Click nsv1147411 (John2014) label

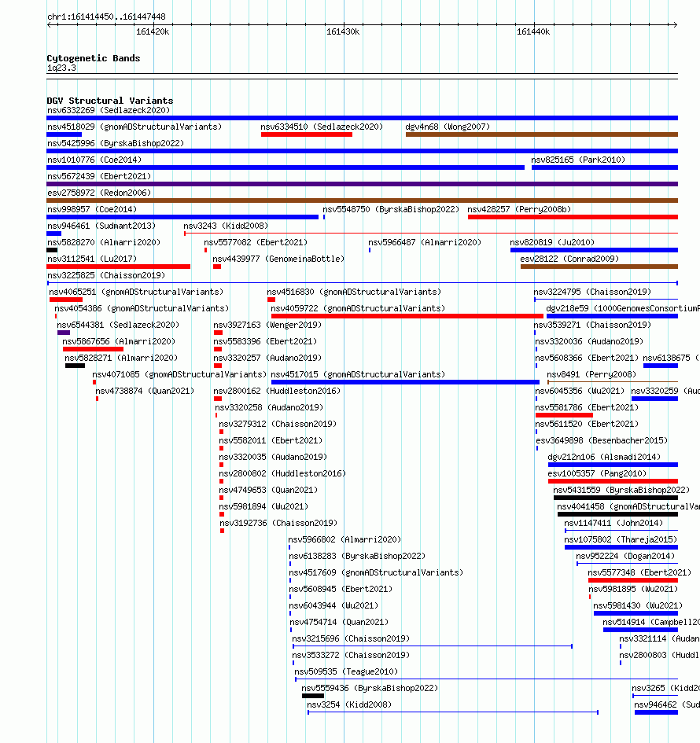tap(613, 524)
